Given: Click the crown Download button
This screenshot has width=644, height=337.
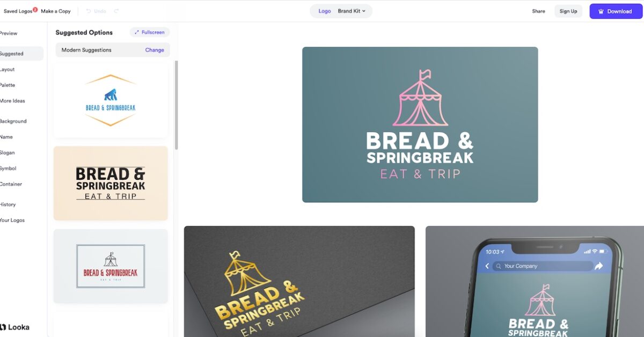Looking at the screenshot, I should pos(616,11).
